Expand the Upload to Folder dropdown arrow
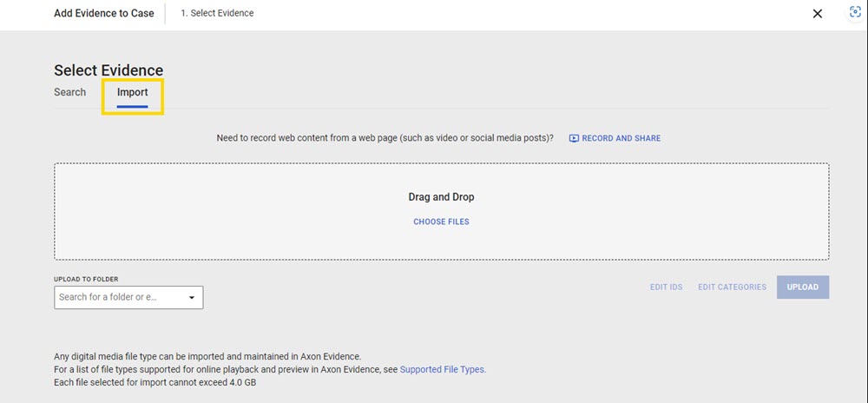This screenshot has width=868, height=403. (x=192, y=298)
